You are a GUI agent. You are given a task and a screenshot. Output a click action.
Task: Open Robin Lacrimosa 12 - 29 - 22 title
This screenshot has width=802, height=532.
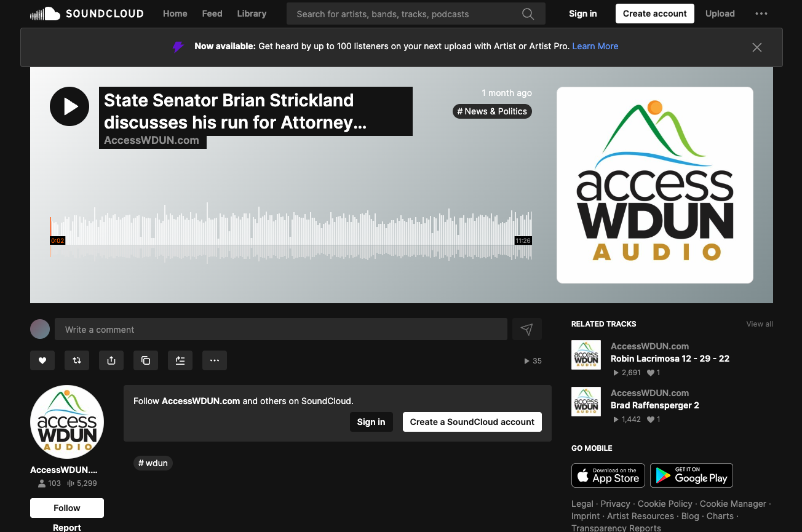[x=670, y=359]
